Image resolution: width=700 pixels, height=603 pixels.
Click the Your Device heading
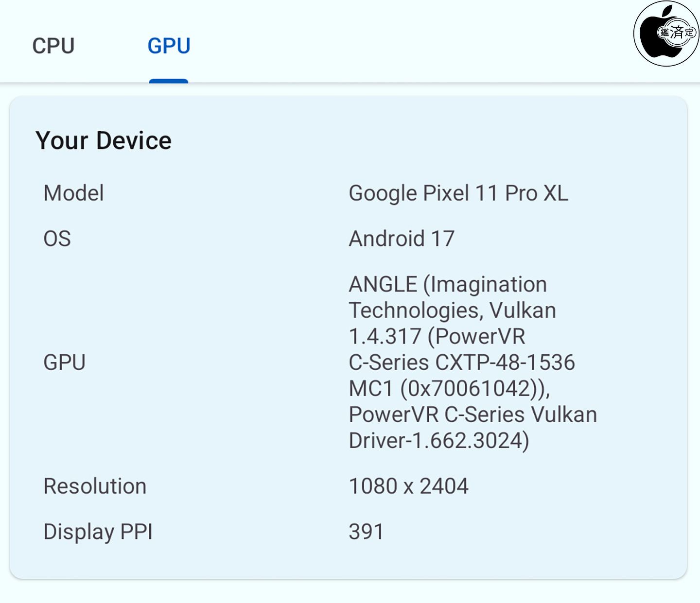click(x=104, y=141)
